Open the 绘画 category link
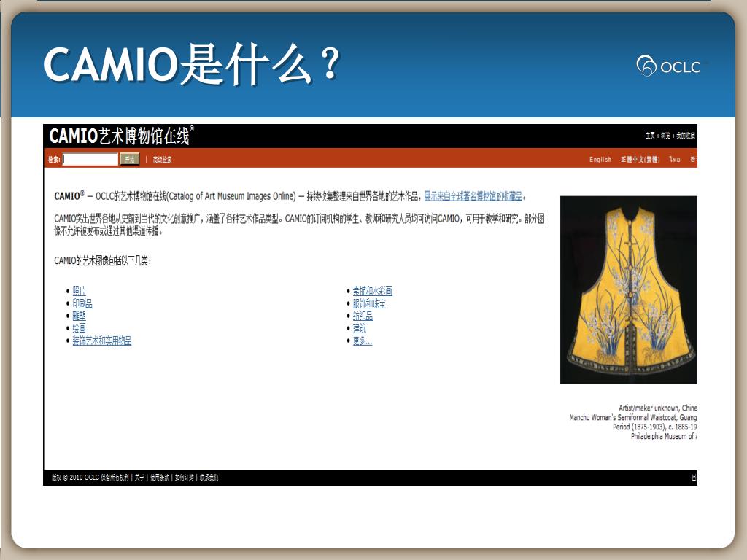Viewport: 747px width, 560px height. pyautogui.click(x=79, y=327)
